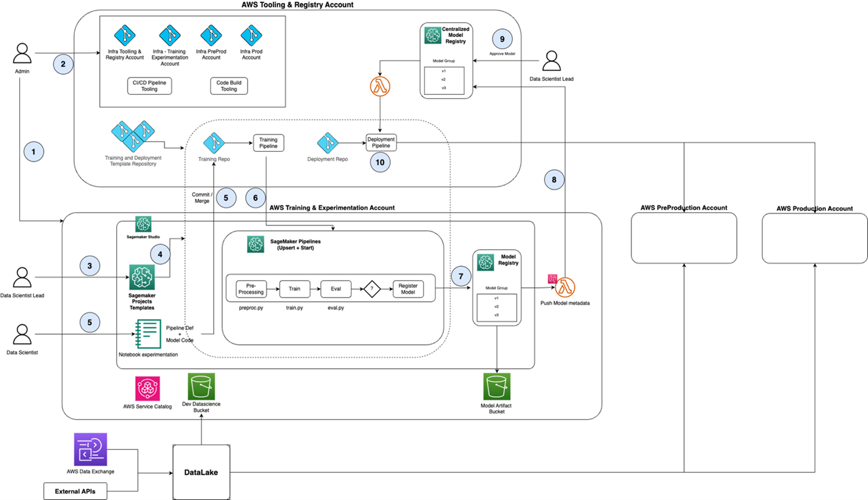The width and height of the screenshot is (868, 500).
Task: Select the Training and Deployment Template Repository icon
Action: coord(133,135)
